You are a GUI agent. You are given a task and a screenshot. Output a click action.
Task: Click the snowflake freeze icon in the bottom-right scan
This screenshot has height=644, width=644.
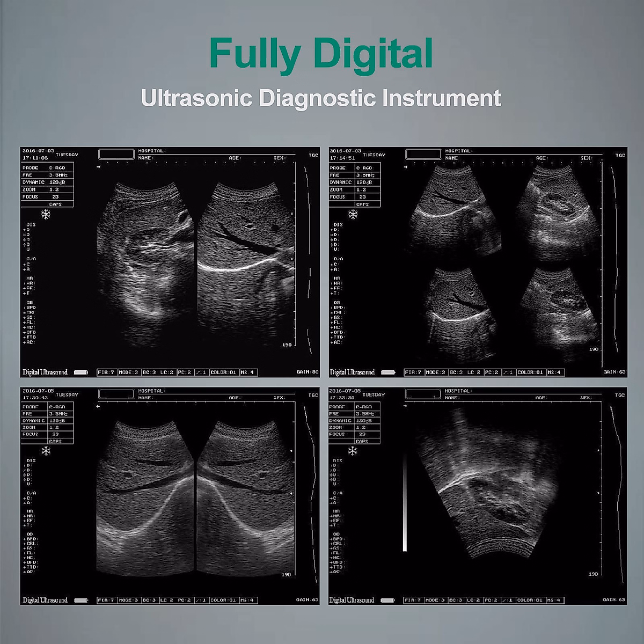click(353, 451)
